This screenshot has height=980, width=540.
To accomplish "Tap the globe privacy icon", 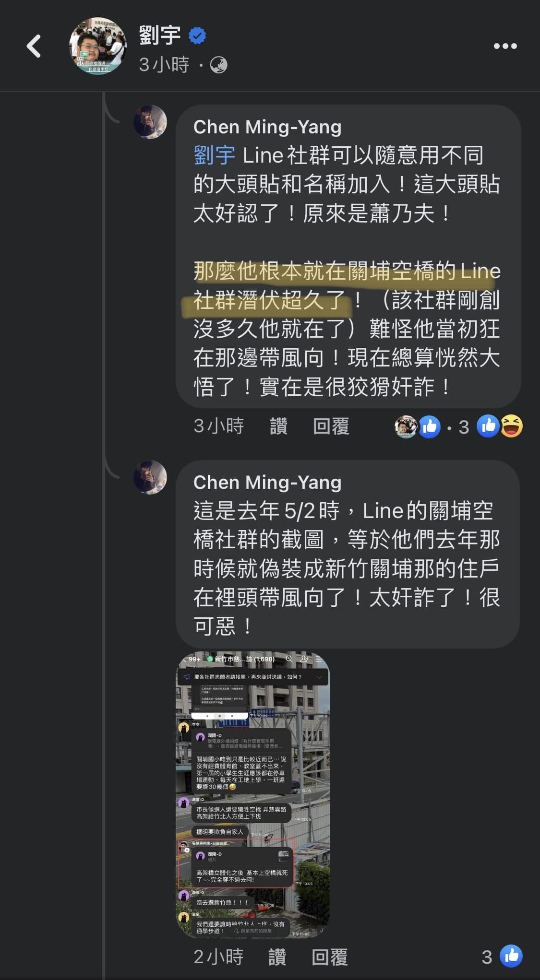I will 219,65.
